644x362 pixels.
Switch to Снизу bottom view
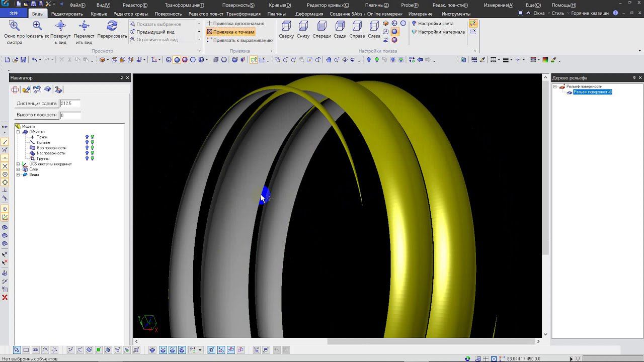(x=303, y=26)
